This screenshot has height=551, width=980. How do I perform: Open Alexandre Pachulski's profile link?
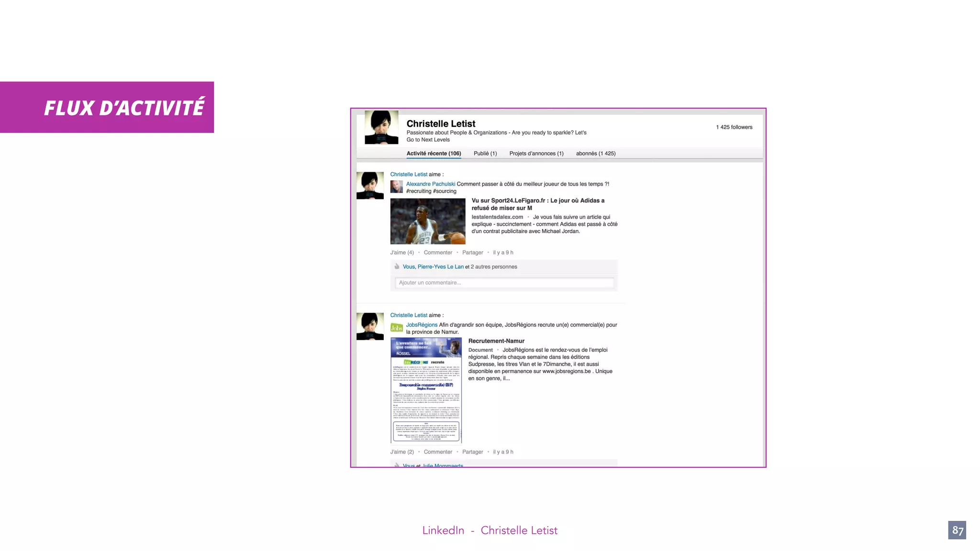[431, 184]
